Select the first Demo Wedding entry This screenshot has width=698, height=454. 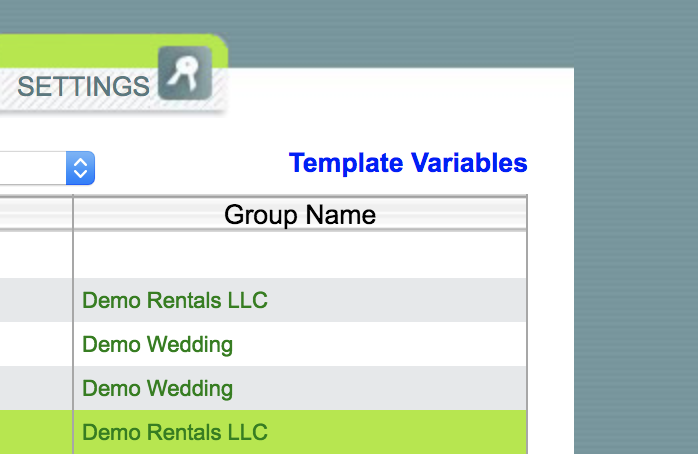[158, 345]
